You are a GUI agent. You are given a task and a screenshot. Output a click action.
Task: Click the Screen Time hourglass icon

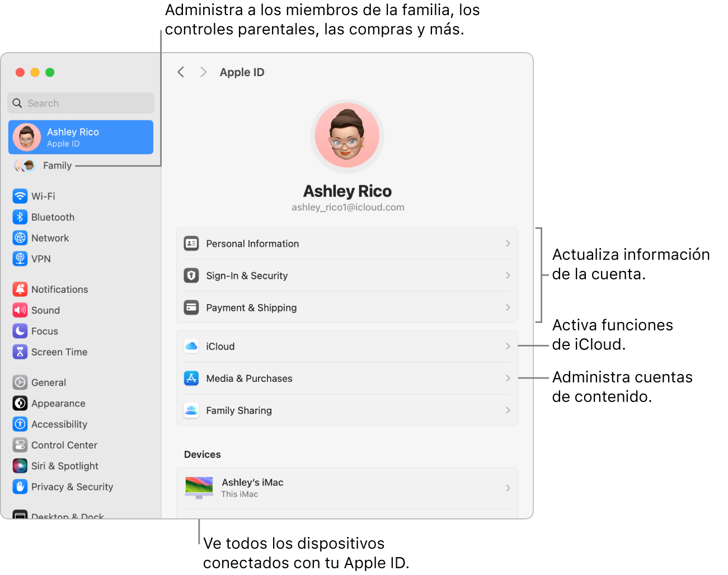(20, 352)
